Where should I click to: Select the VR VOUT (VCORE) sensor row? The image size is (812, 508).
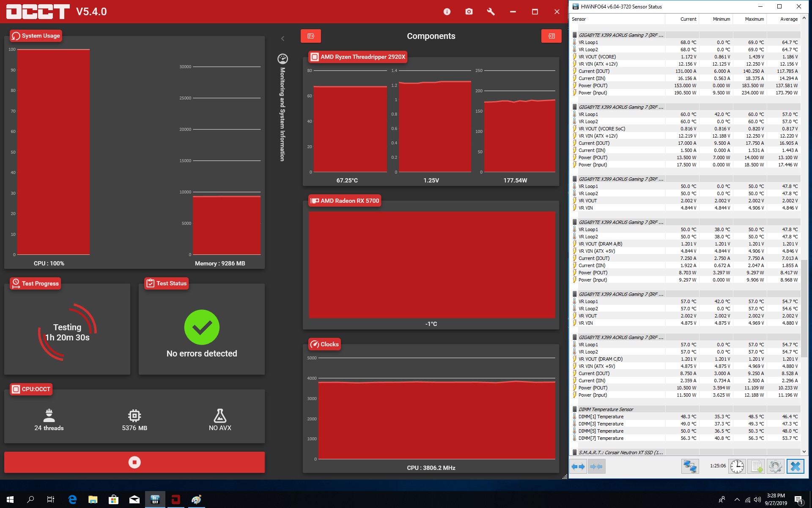pos(685,57)
